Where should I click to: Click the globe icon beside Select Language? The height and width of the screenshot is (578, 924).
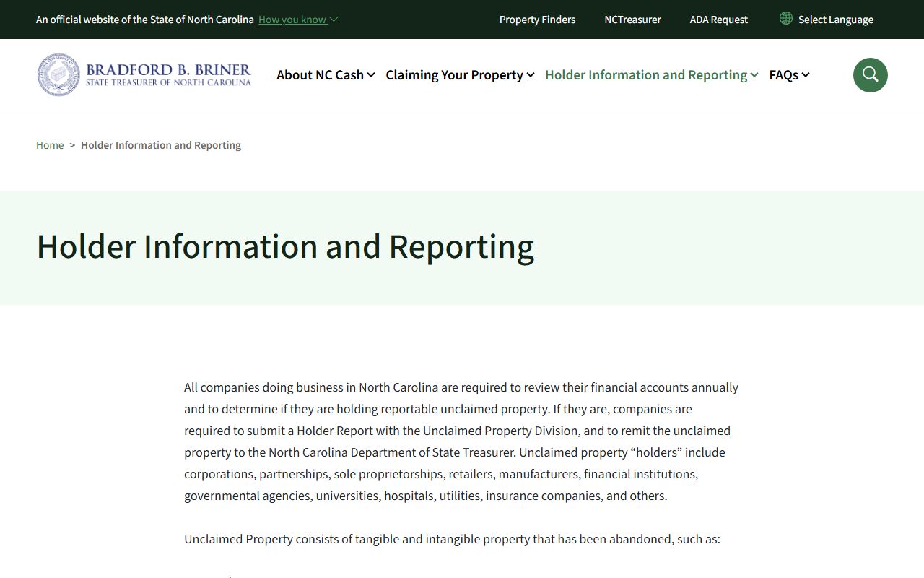[786, 18]
